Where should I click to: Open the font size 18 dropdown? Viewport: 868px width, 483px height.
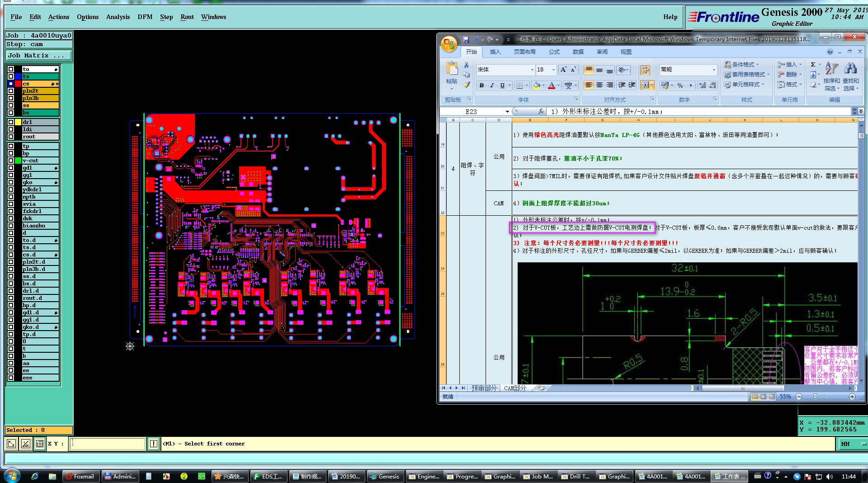(553, 70)
